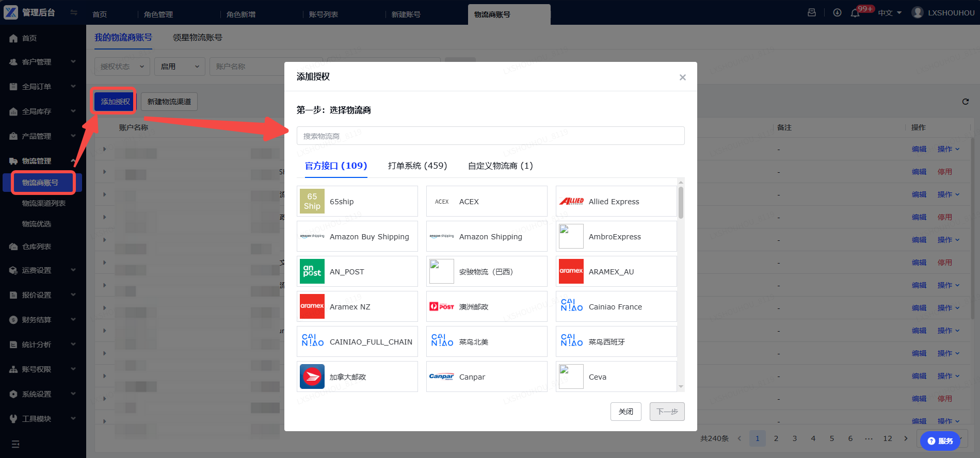The height and width of the screenshot is (458, 980).
Task: Select the Ceva provider card
Action: [x=616, y=377]
